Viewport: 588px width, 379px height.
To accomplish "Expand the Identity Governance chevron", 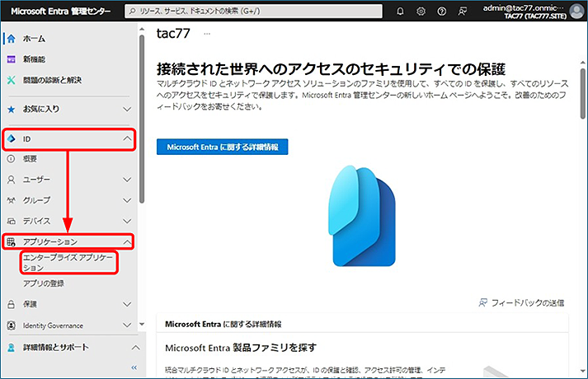I will (127, 325).
